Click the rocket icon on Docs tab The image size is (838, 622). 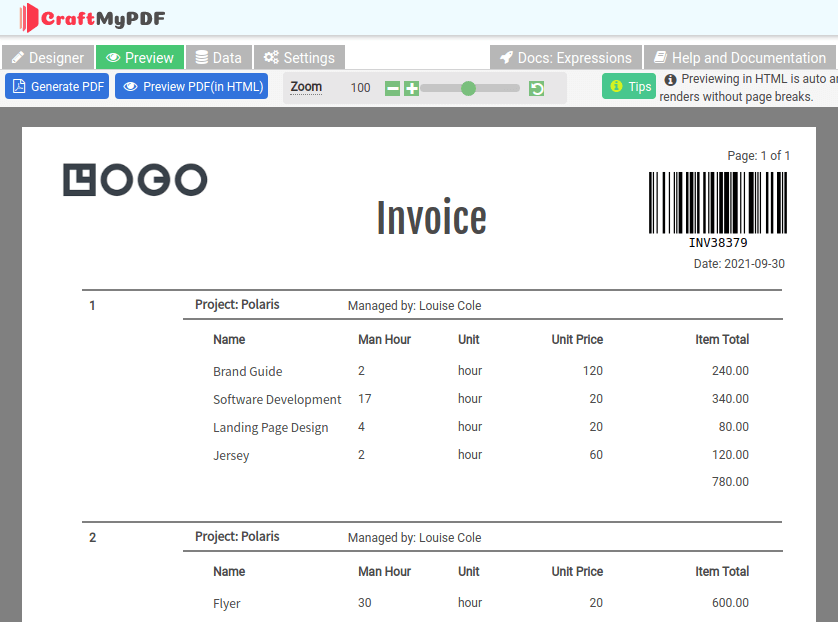[x=506, y=57]
